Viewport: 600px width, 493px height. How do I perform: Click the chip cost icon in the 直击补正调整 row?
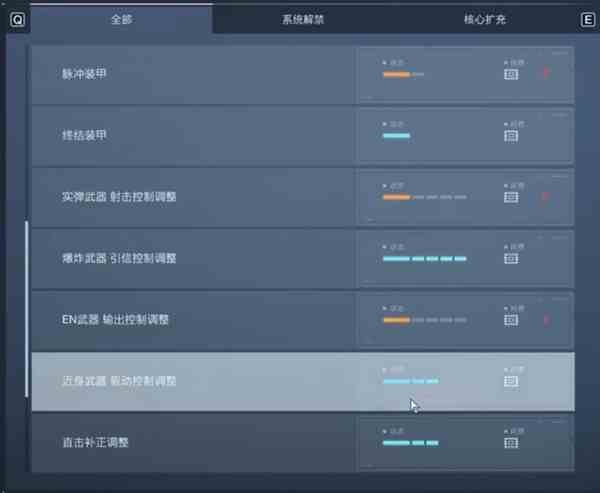click(511, 443)
